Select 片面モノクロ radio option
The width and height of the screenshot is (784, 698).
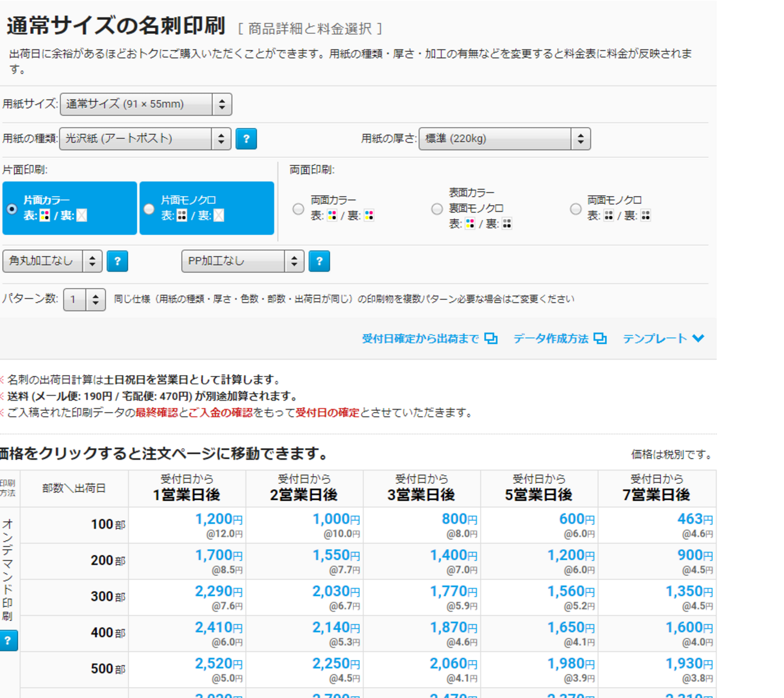coord(149,209)
